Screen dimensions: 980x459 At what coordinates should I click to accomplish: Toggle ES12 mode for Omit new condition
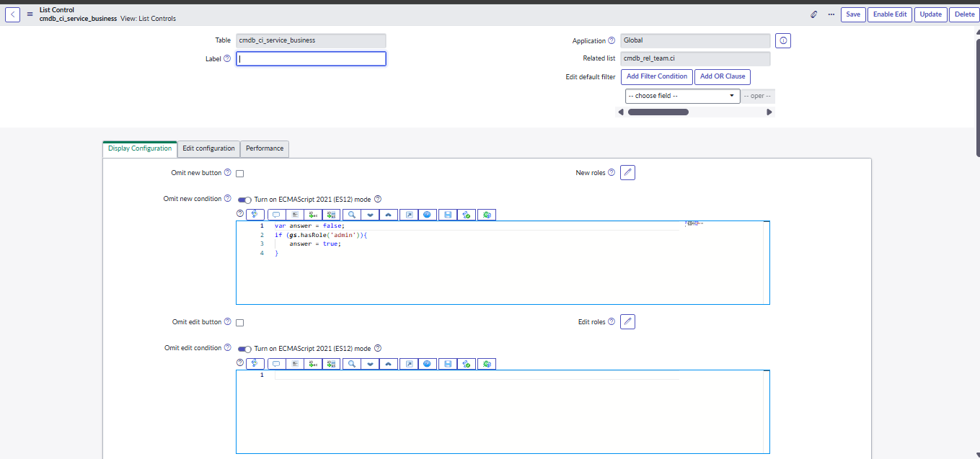(245, 200)
